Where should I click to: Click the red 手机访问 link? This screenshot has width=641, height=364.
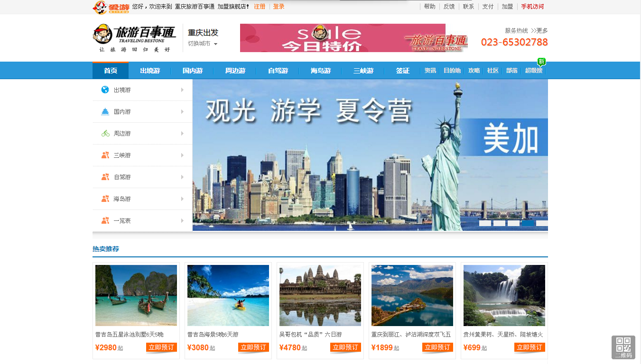pyautogui.click(x=533, y=7)
